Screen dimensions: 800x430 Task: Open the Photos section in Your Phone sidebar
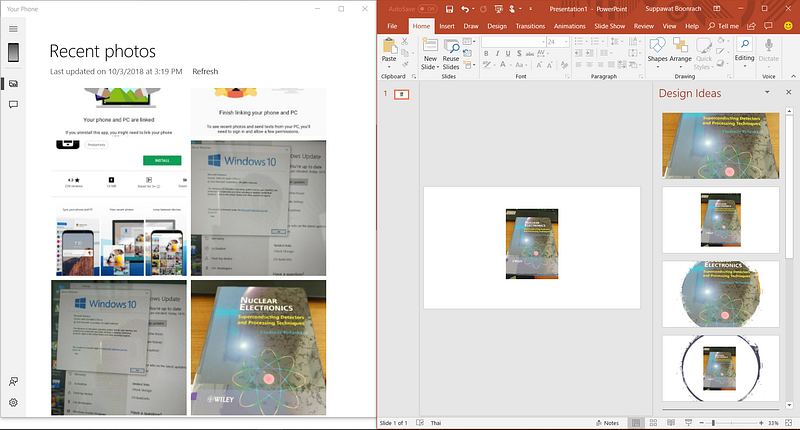click(x=13, y=83)
